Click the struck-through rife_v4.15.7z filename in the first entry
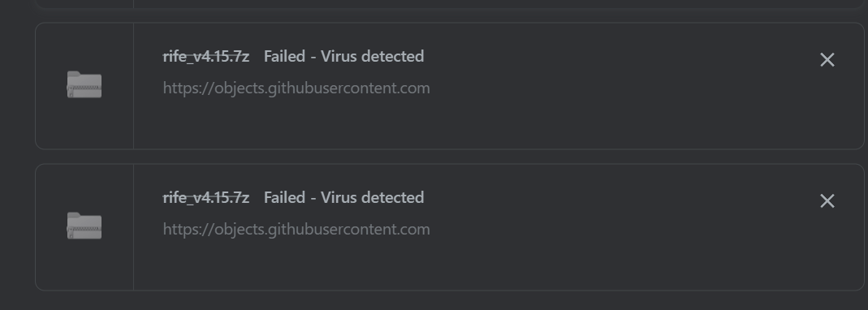Viewport: 868px width, 310px height. (206, 57)
